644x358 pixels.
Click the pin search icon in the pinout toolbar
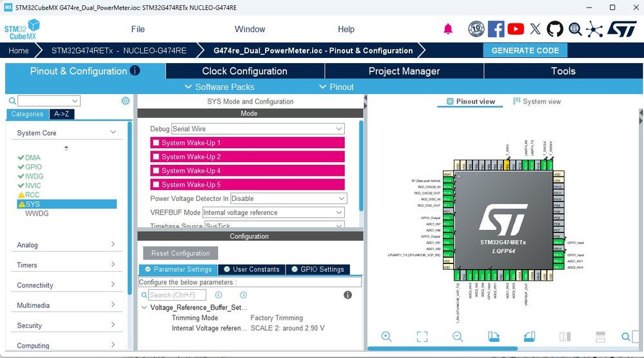pos(626,337)
